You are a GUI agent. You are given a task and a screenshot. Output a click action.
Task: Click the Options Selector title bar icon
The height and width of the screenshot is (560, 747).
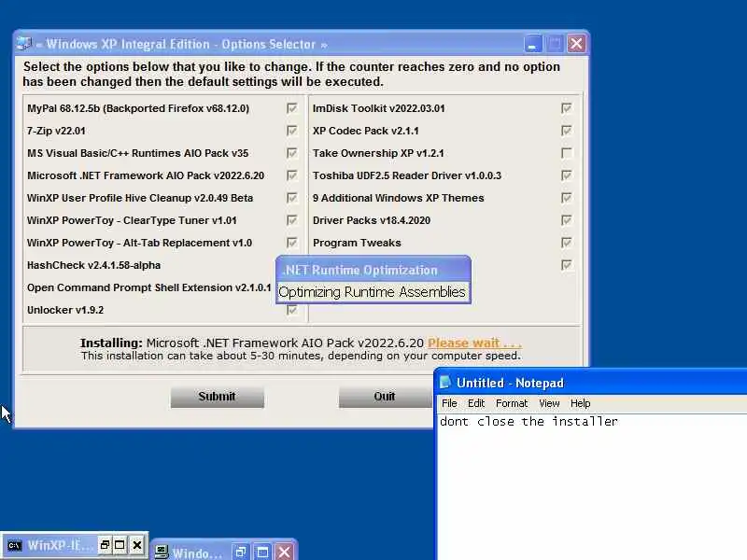point(24,44)
